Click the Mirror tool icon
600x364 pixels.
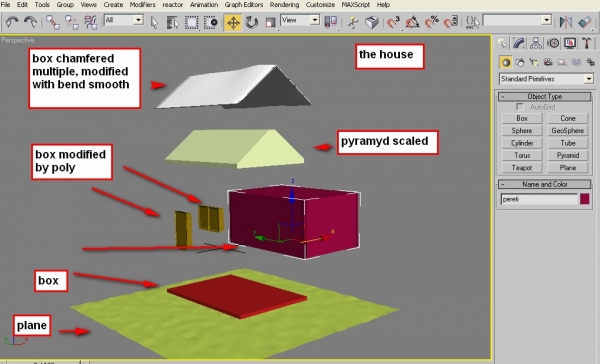(x=566, y=22)
